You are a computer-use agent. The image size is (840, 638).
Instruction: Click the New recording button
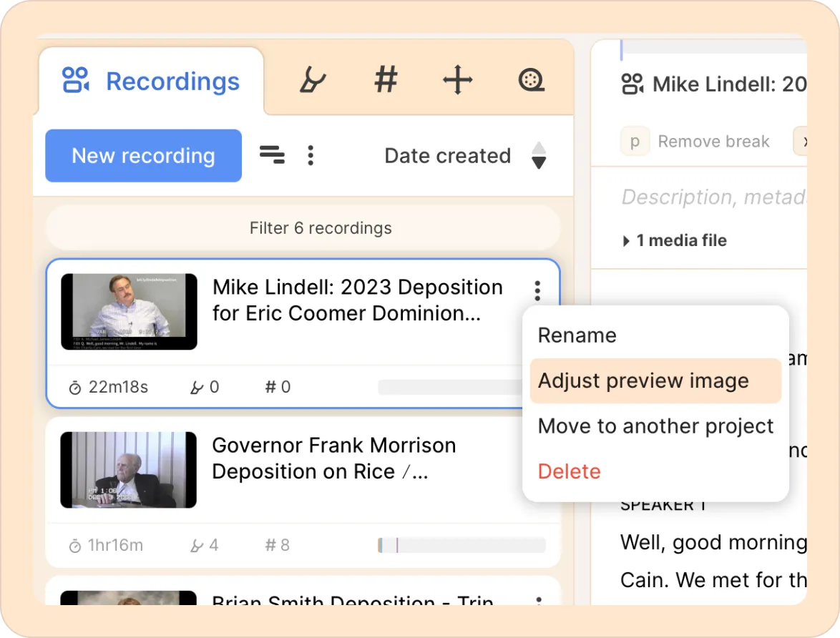pyautogui.click(x=144, y=156)
